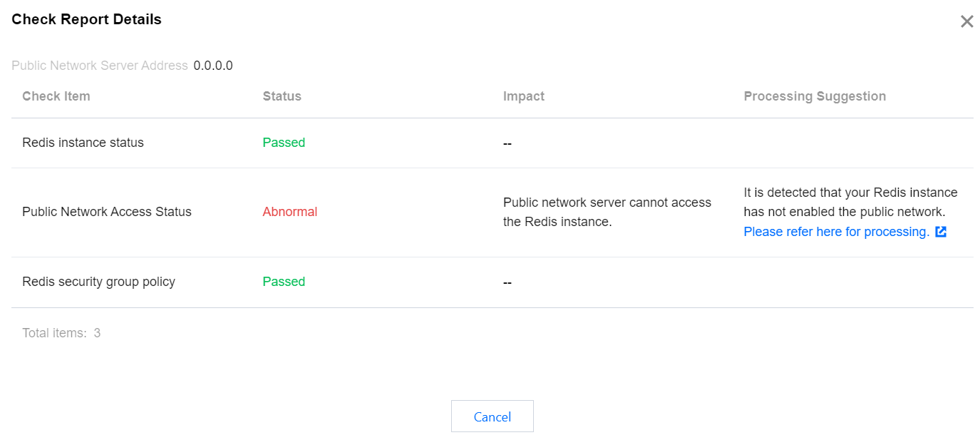
Task: Click the Public Network Server Address label
Action: (x=100, y=66)
